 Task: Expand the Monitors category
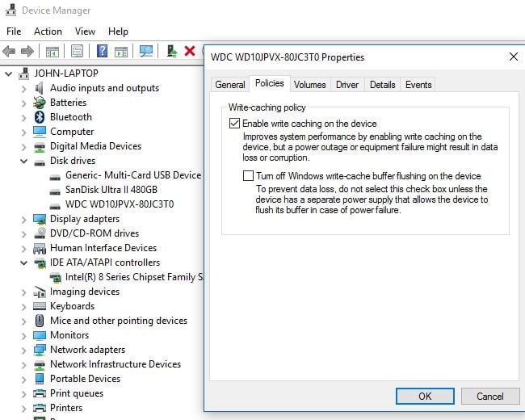pyautogui.click(x=23, y=336)
